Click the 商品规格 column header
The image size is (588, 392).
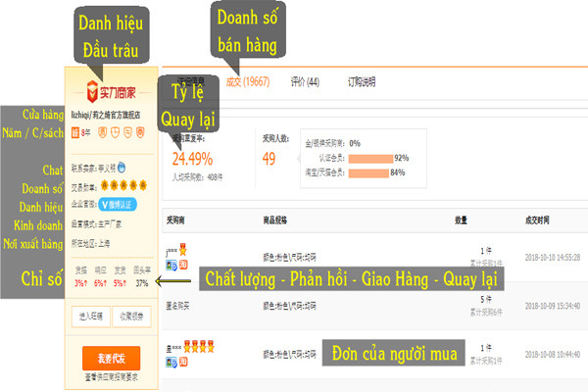click(274, 220)
